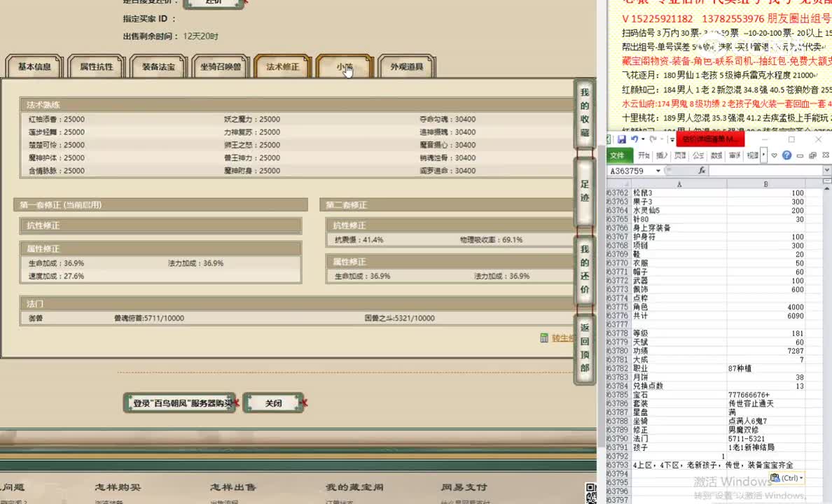
Task: Open Excel Help via question mark icon
Action: pos(786,155)
